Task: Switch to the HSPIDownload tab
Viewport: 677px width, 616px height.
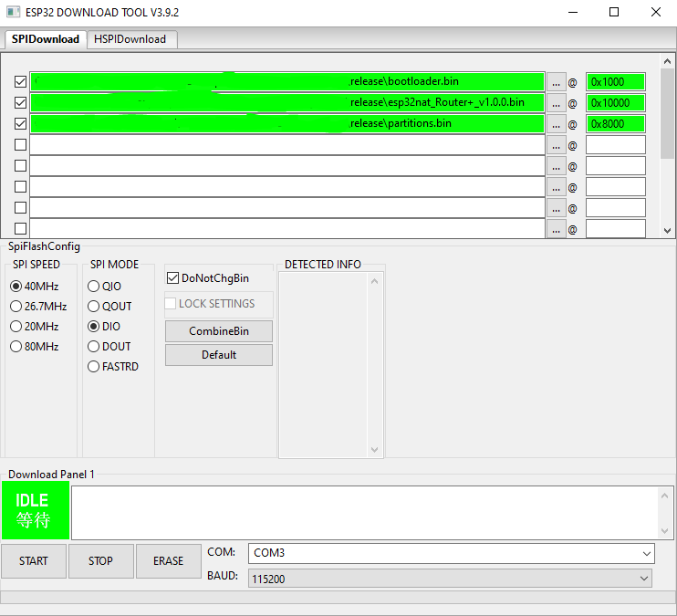Action: (x=131, y=39)
